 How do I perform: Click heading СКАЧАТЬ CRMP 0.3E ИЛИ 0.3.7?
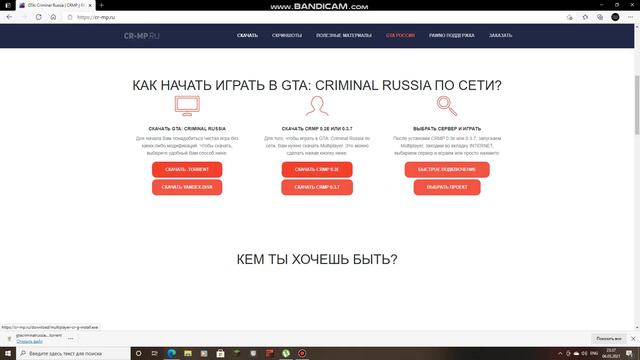coord(317,129)
